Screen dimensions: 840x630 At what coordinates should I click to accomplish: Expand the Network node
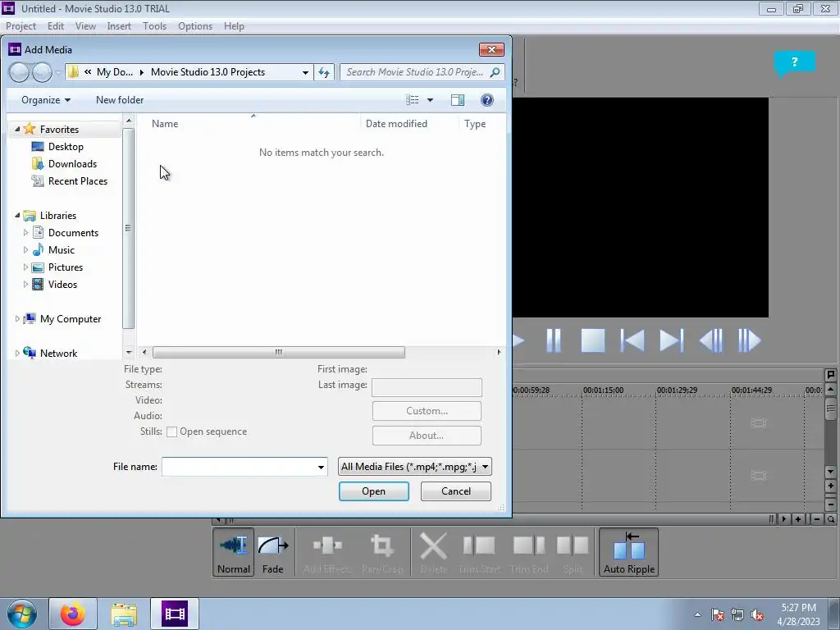pyautogui.click(x=17, y=353)
